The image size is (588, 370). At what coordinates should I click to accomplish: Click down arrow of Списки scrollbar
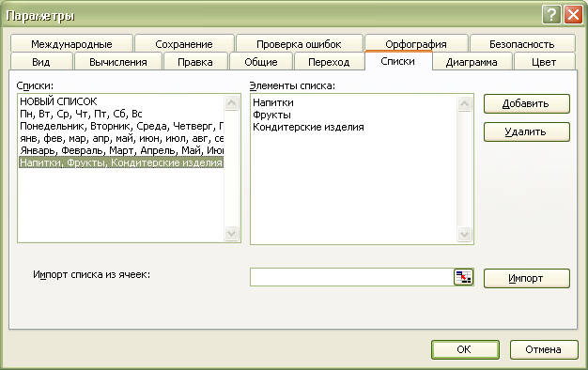pos(231,234)
